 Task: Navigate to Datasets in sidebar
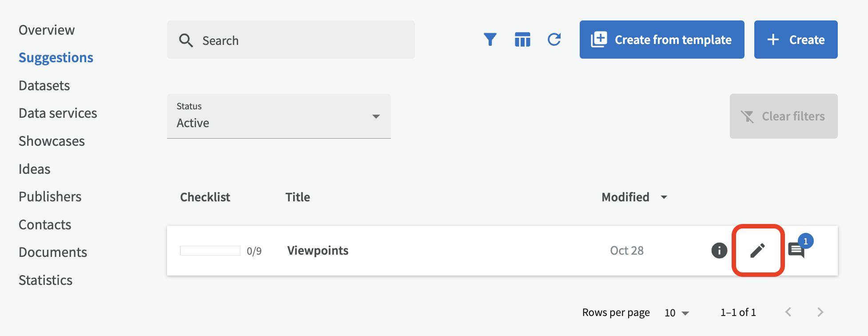click(44, 85)
